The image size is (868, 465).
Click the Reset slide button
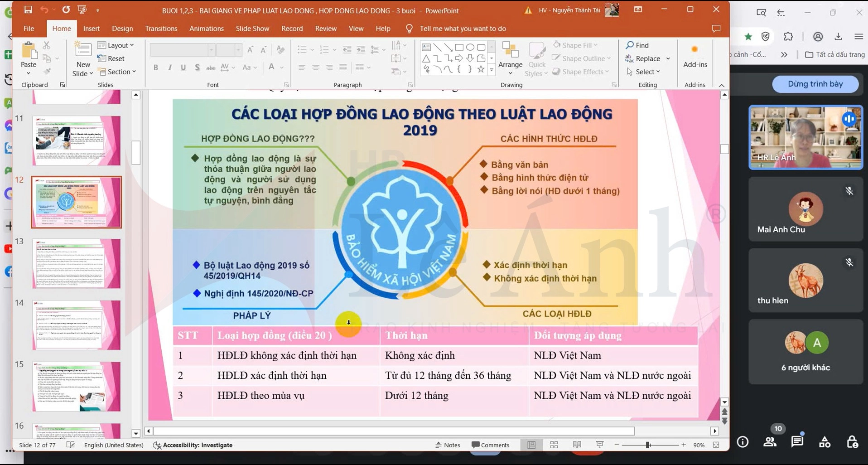111,58
